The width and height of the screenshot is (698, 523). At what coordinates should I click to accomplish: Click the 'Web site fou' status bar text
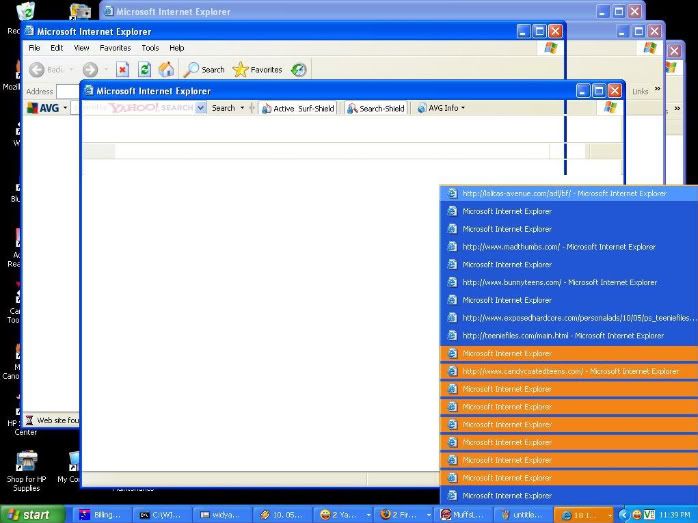pyautogui.click(x=57, y=420)
